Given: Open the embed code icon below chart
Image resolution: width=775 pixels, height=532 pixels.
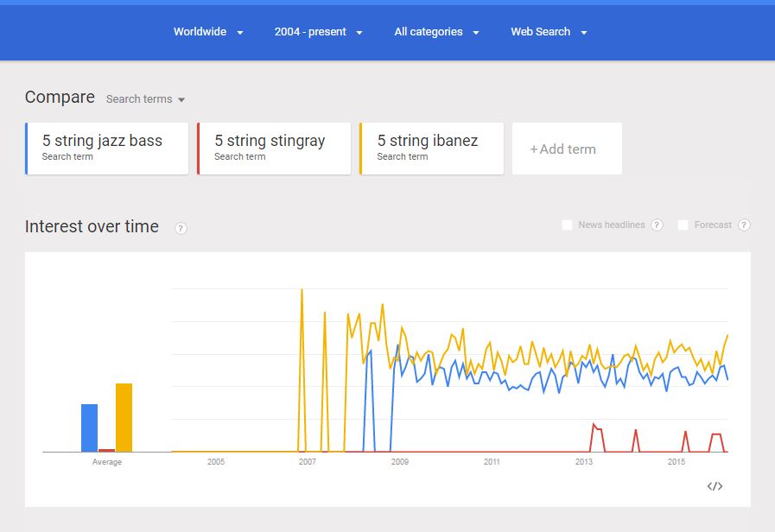Looking at the screenshot, I should tap(715, 486).
